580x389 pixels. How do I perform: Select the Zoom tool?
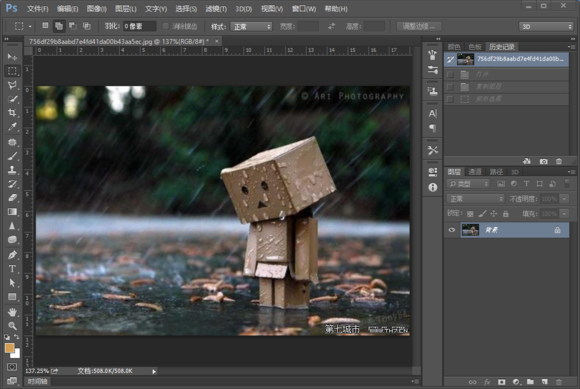[12, 326]
